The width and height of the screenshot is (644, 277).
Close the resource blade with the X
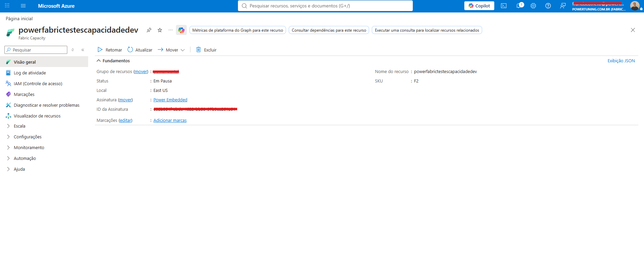[x=633, y=30]
